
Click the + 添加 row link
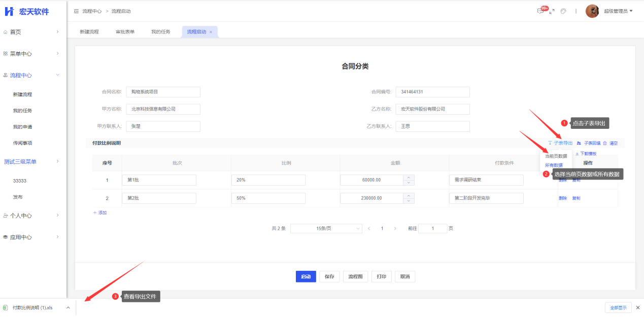[100, 213]
